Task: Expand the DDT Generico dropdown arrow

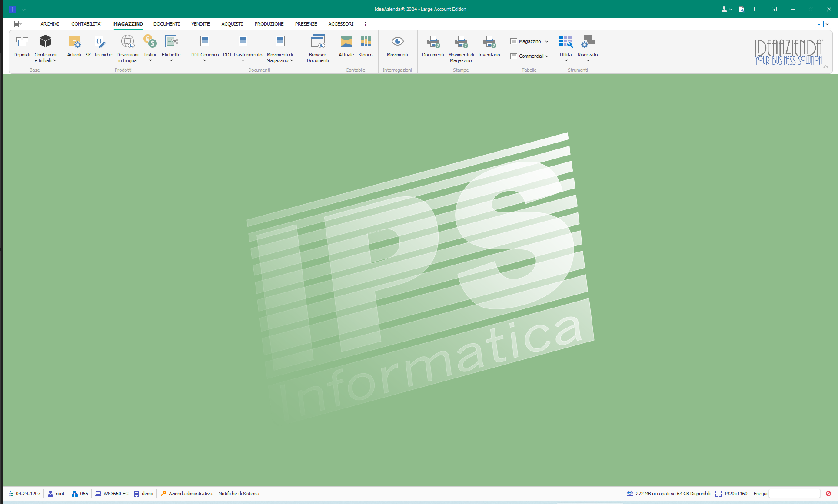Action: tap(204, 61)
